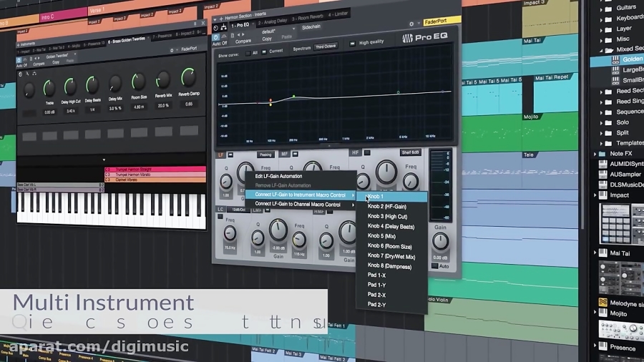Click the instrument editor preset document icon
This screenshot has width=644, height=362.
[x=31, y=58]
